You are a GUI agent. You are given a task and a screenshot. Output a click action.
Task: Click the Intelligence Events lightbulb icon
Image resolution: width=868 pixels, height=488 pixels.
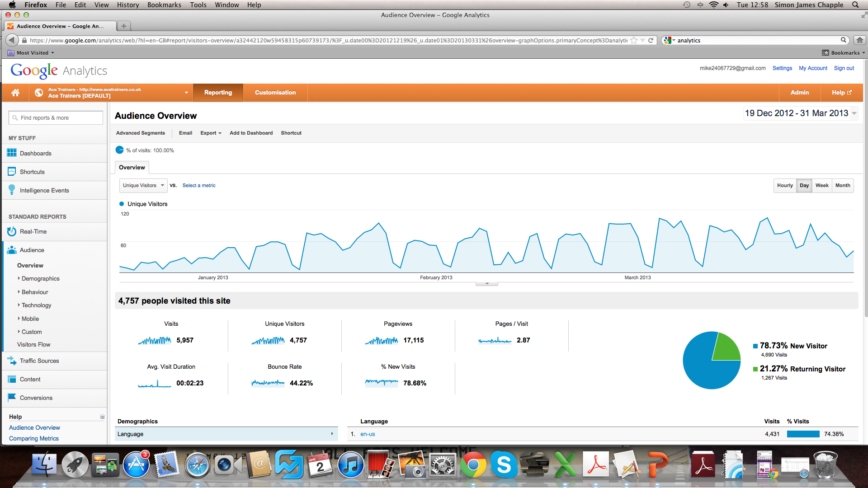(12, 190)
